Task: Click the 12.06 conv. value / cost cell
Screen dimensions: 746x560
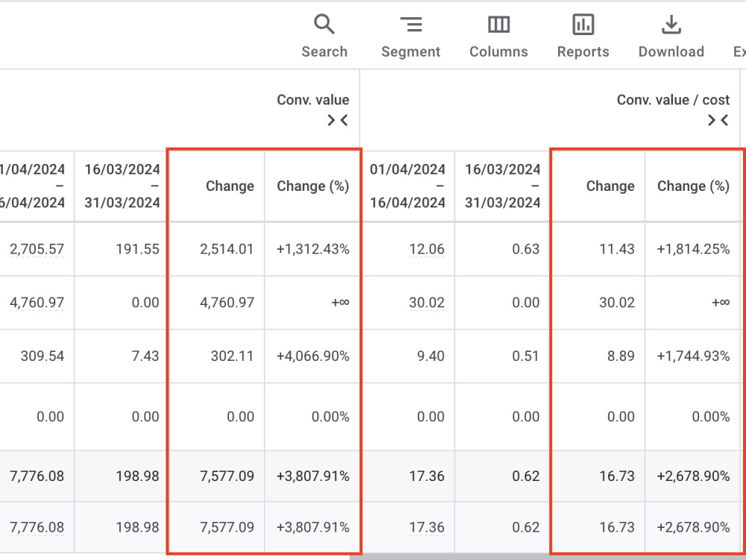Action: [426, 249]
